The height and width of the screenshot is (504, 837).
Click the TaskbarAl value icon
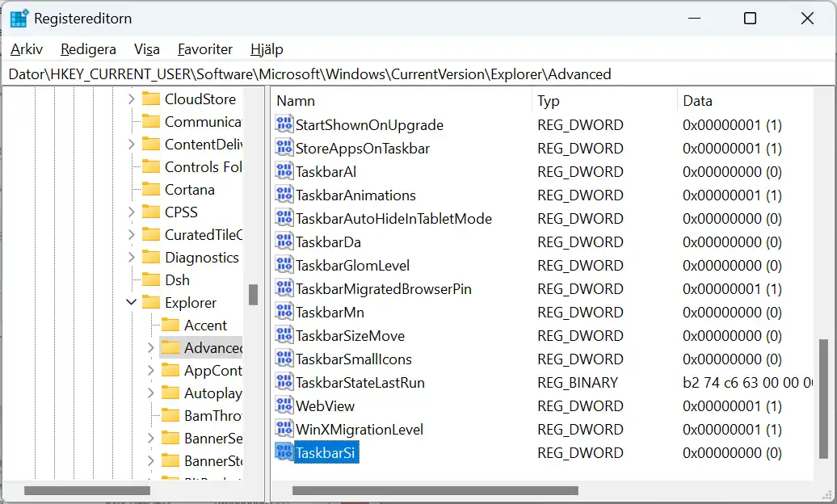coord(284,171)
